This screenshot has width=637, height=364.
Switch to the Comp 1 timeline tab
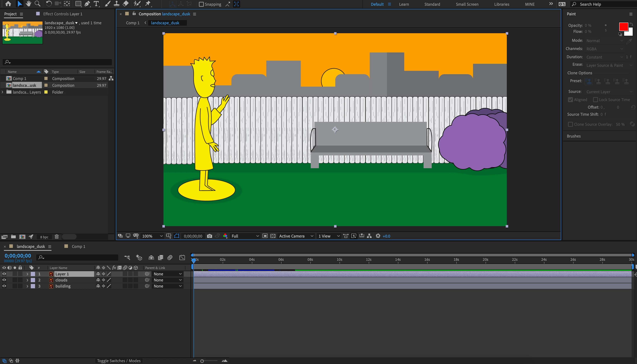click(78, 246)
